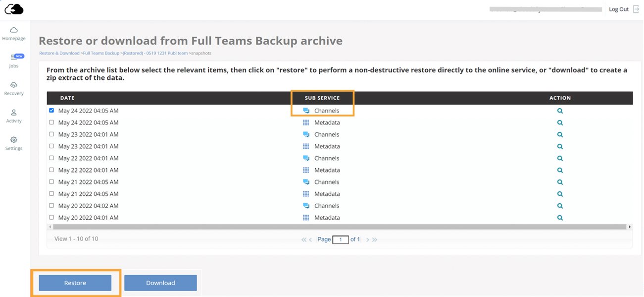Click the Log Out exit icon

point(636,9)
